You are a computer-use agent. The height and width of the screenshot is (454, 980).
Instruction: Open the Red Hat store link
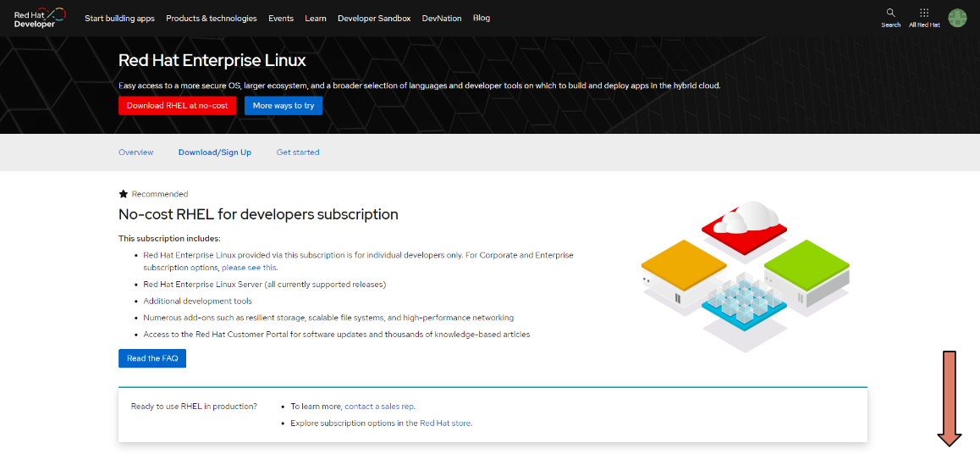[445, 423]
